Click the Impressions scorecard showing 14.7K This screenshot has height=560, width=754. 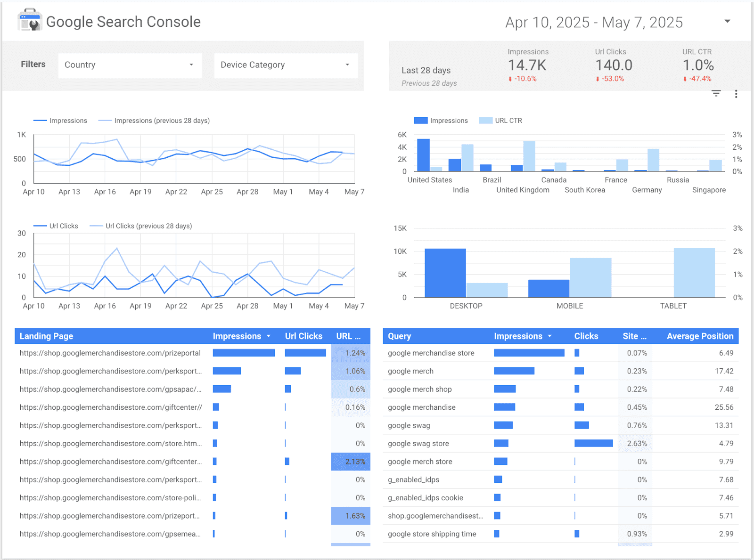[527, 65]
